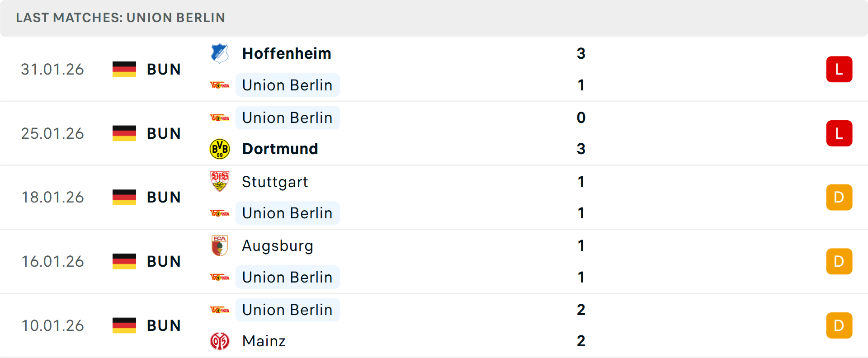Click the German flag on the 31.01.26 row
This screenshot has width=868, height=358.
[124, 69]
